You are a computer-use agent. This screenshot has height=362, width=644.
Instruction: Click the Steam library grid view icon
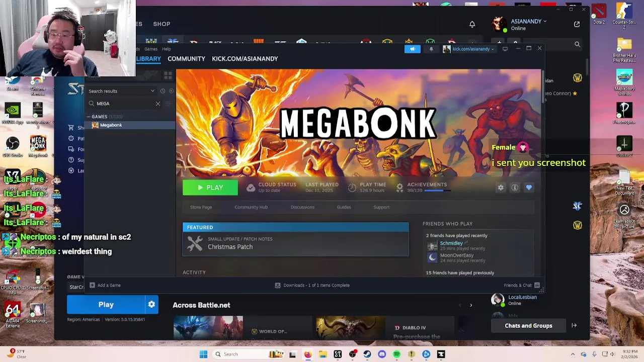tap(168, 75)
